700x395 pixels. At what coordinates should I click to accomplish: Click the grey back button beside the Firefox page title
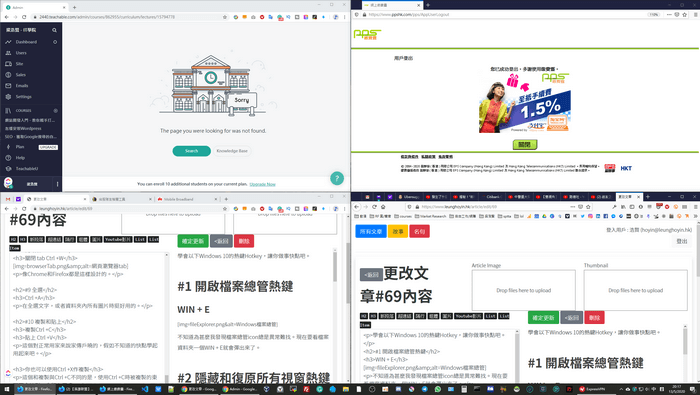(371, 274)
